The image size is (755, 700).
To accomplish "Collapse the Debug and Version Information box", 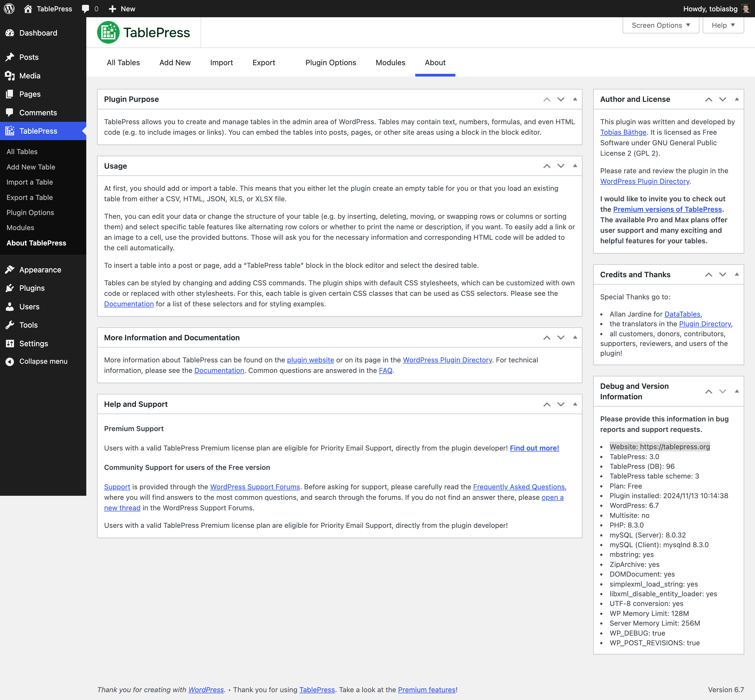I will point(736,391).
